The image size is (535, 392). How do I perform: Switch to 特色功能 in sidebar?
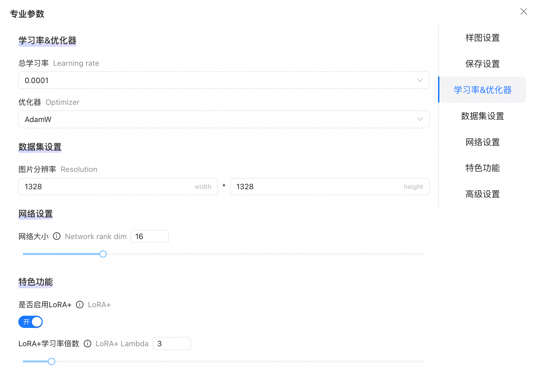(482, 168)
